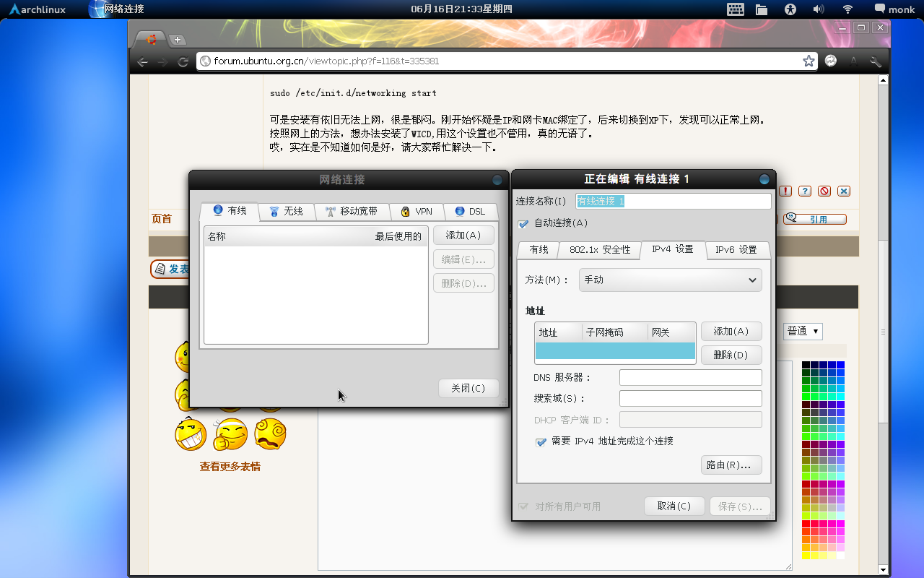The width and height of the screenshot is (924, 578).
Task: Open the Arch Linux activities logo
Action: (x=37, y=9)
